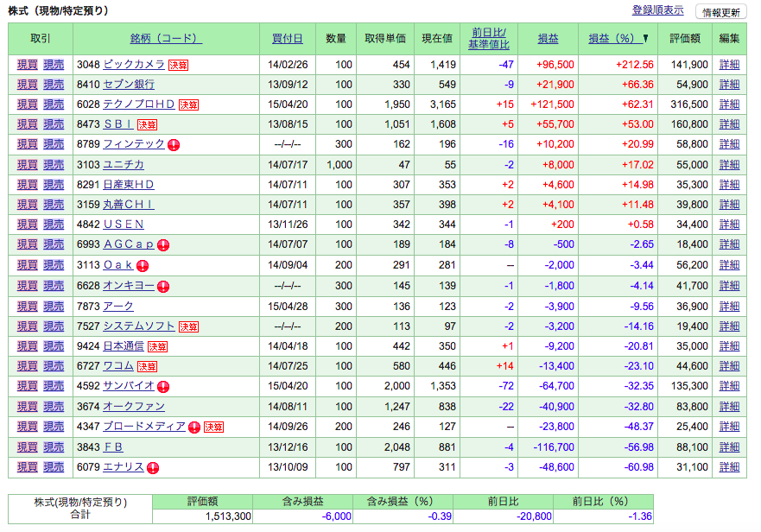The image size is (761, 532).
Task: Click 現売 for ユニチカ row
Action: 54,165
